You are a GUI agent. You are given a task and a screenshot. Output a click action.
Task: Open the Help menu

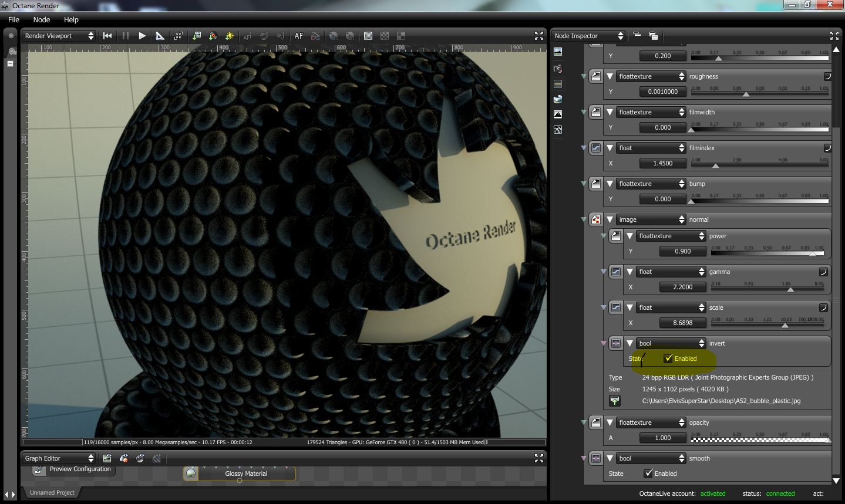pos(71,19)
